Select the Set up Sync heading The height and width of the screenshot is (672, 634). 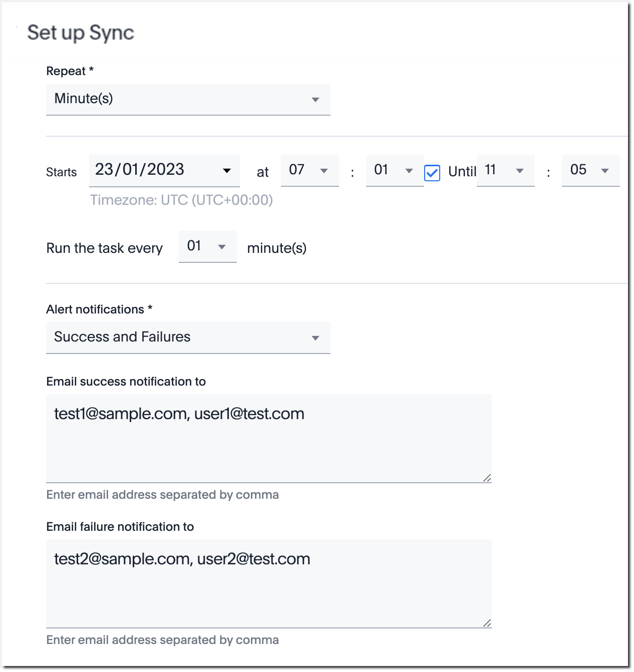pyautogui.click(x=81, y=32)
